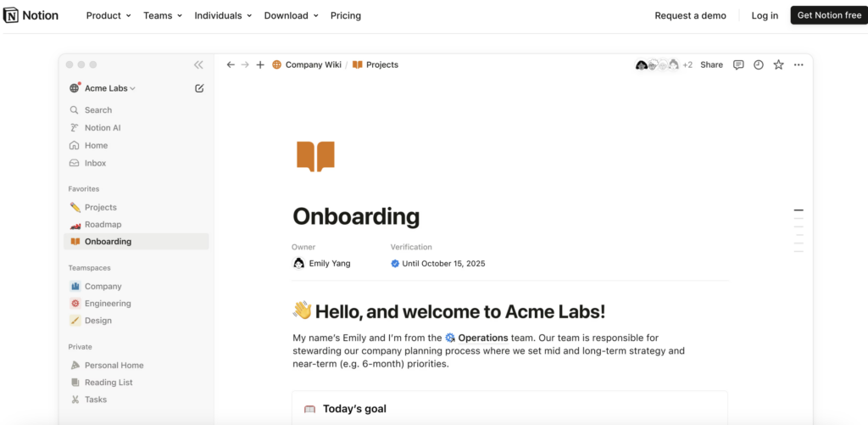Click the Favorites section label
Image resolution: width=868 pixels, height=425 pixels.
[x=84, y=189]
